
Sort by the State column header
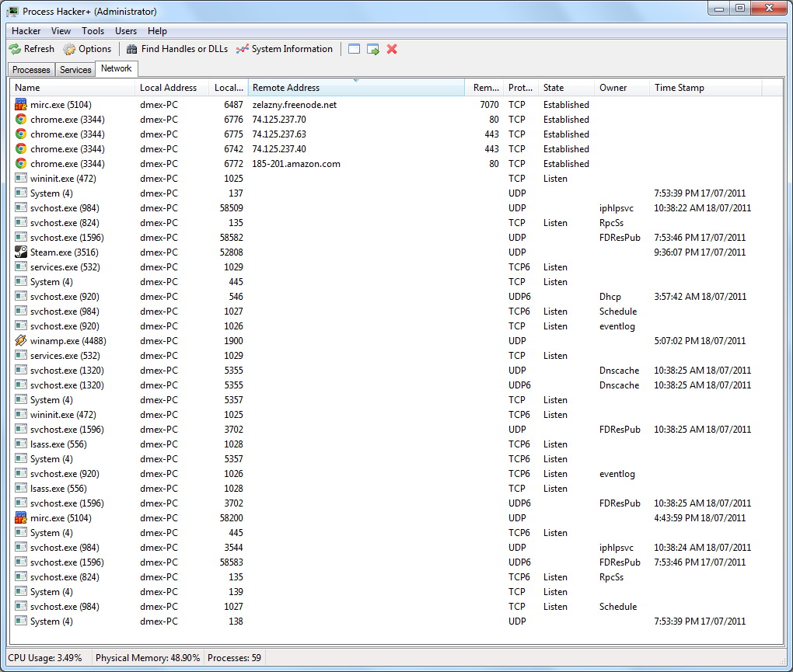click(567, 88)
